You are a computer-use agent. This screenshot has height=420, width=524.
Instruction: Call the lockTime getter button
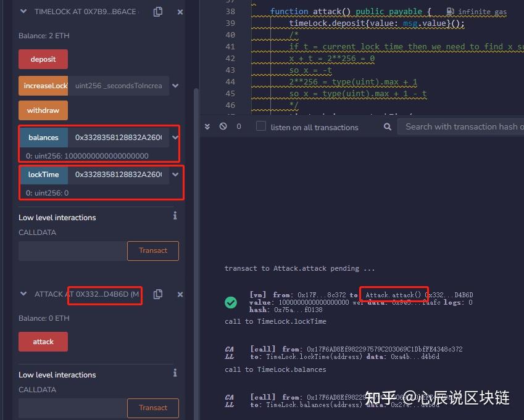(x=43, y=175)
